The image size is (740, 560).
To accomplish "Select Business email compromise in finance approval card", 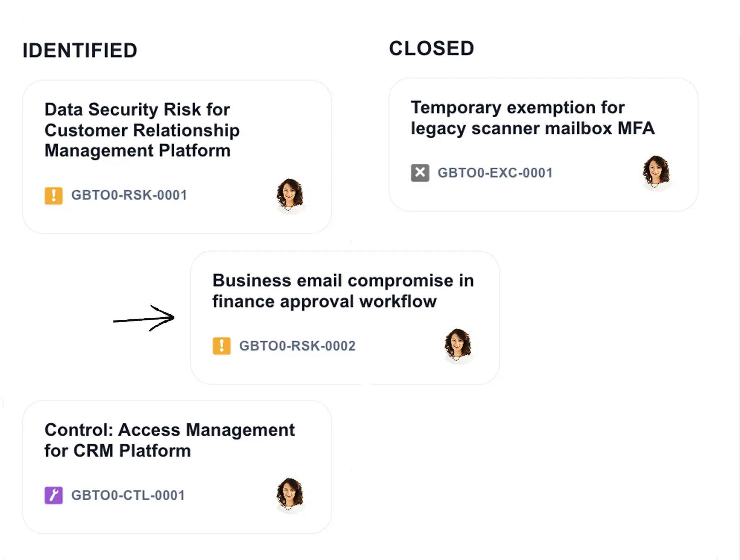I will coord(345,318).
